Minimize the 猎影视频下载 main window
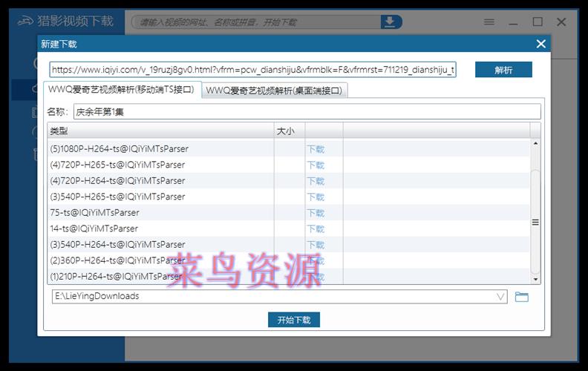 click(x=513, y=22)
